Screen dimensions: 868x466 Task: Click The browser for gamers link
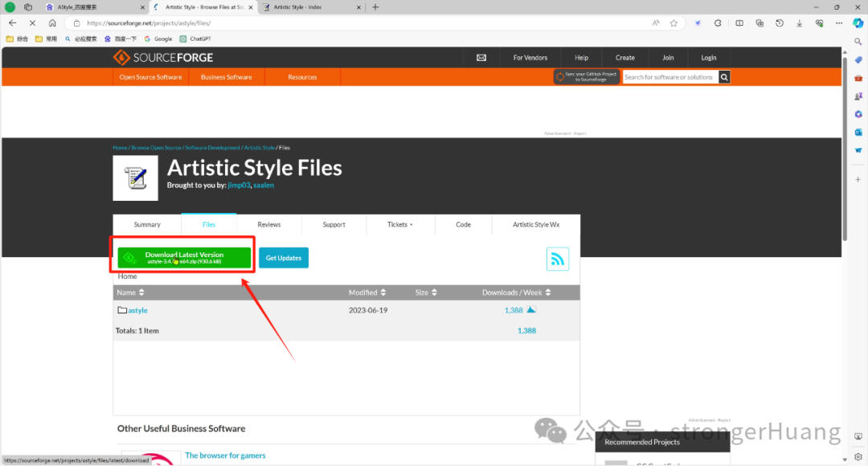pyautogui.click(x=225, y=456)
